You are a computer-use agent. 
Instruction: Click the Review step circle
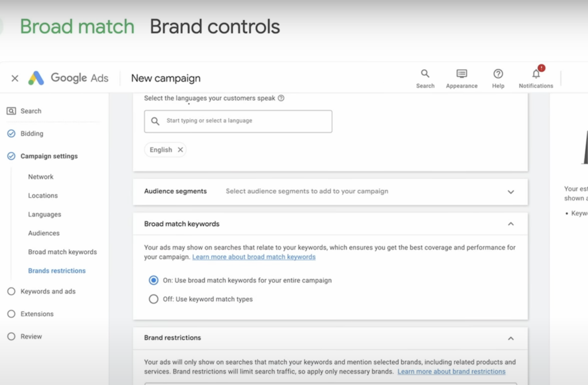point(11,336)
